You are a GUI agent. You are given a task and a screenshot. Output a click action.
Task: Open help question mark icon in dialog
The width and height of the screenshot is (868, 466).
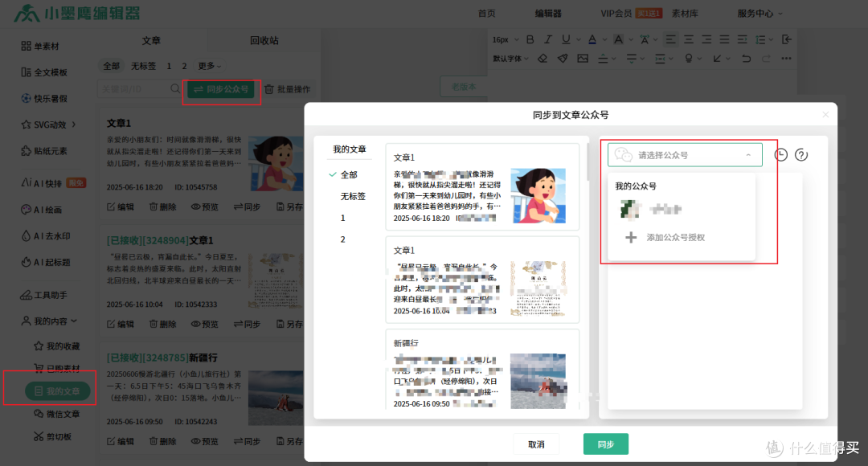(x=801, y=155)
